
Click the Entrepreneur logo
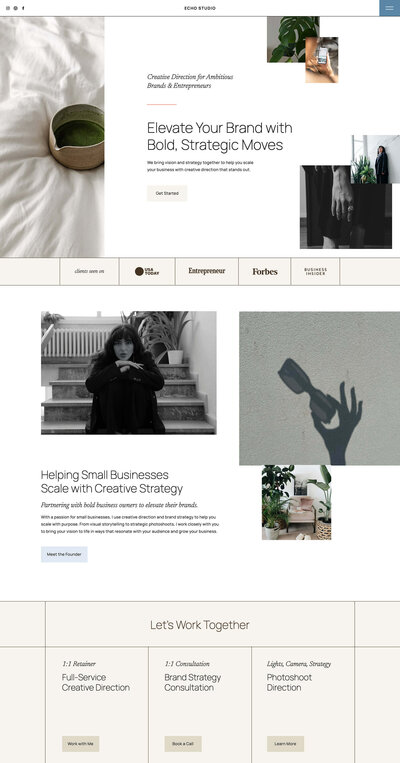207,271
